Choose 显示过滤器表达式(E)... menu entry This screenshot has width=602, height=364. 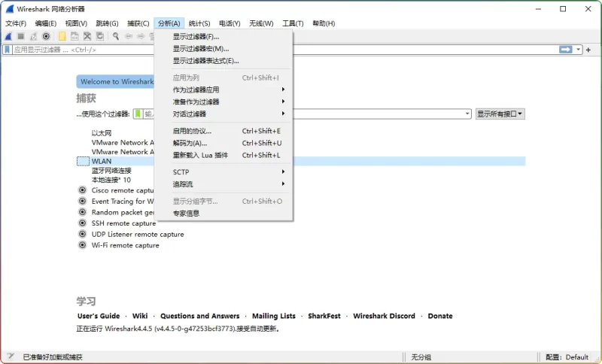pyautogui.click(x=223, y=61)
